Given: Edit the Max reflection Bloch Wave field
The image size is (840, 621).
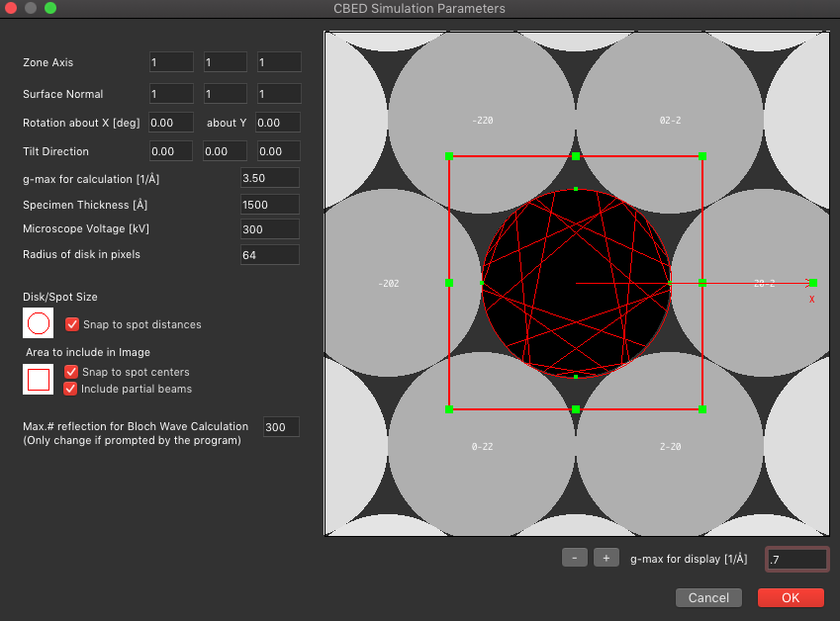Looking at the screenshot, I should (x=281, y=426).
